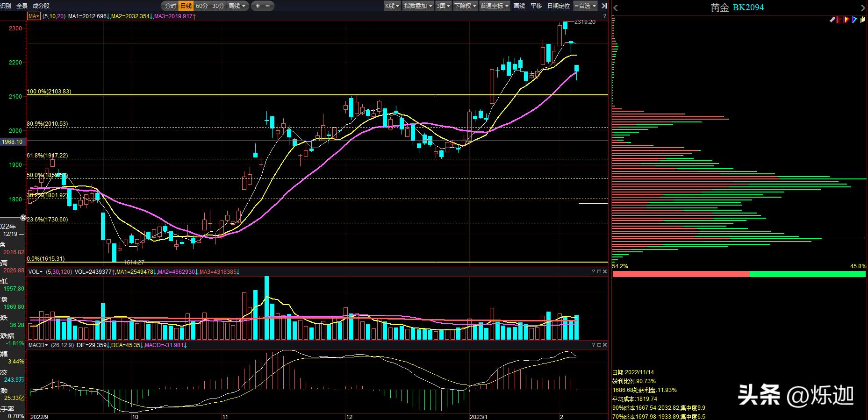
Task: Switch to 60分 period
Action: [x=202, y=6]
